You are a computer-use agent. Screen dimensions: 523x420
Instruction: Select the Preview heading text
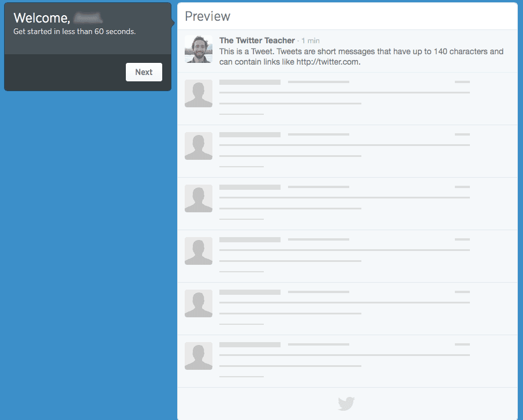pyautogui.click(x=207, y=16)
